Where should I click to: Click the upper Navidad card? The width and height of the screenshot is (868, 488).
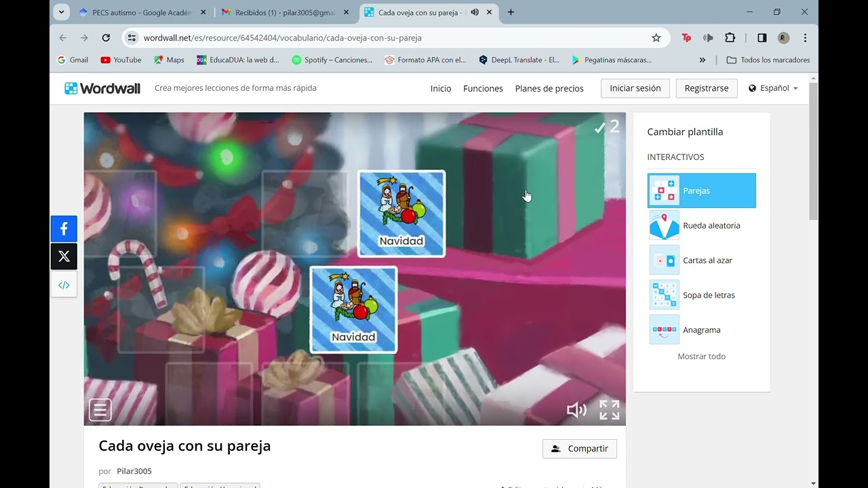pos(401,213)
